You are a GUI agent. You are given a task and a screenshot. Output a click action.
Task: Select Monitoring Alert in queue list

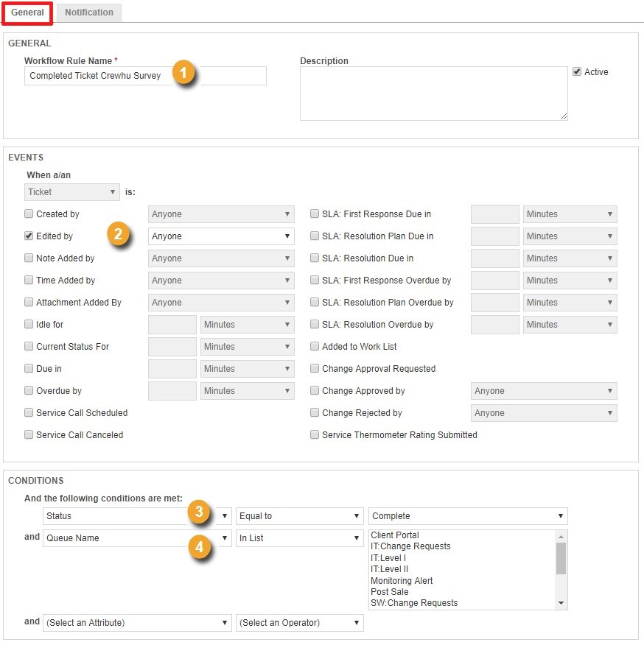pos(402,580)
